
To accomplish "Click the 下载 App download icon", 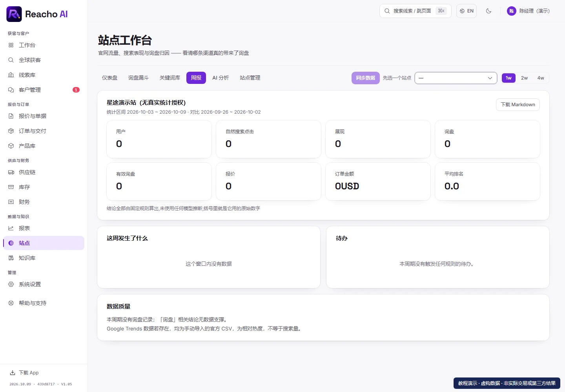I will point(13,373).
